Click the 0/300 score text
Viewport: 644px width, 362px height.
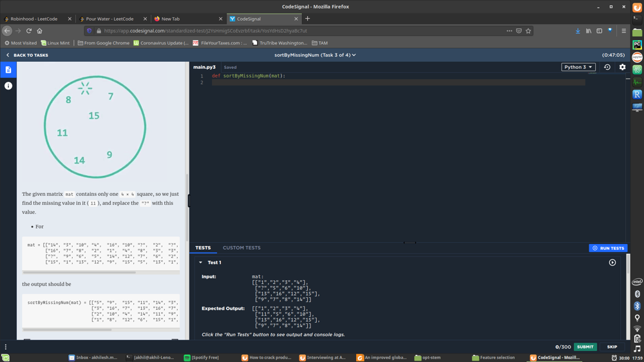(x=563, y=347)
